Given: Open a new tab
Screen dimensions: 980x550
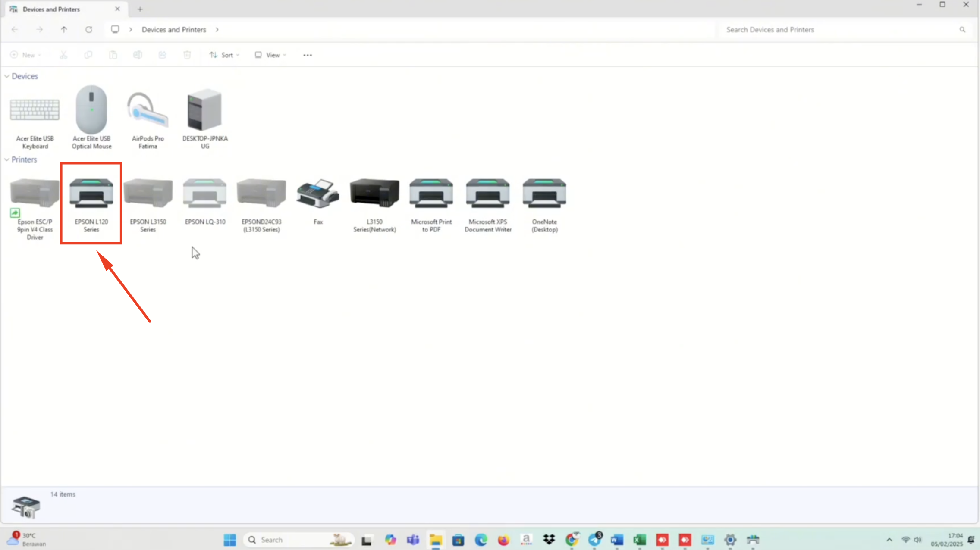Looking at the screenshot, I should click(x=140, y=9).
